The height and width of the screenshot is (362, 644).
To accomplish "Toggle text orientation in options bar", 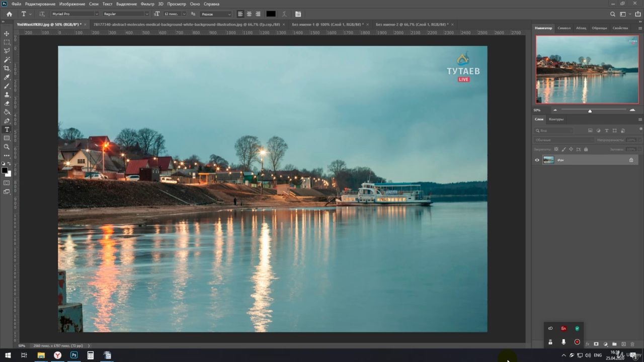I will click(42, 14).
